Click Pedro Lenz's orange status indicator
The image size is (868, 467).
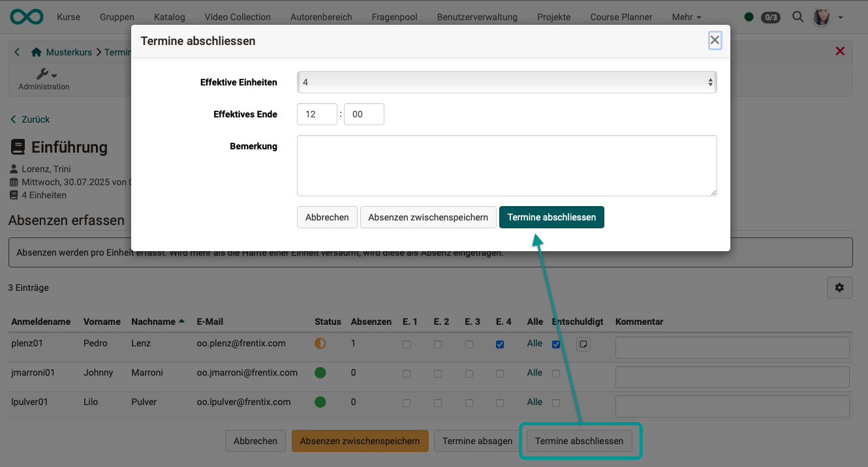coord(320,342)
